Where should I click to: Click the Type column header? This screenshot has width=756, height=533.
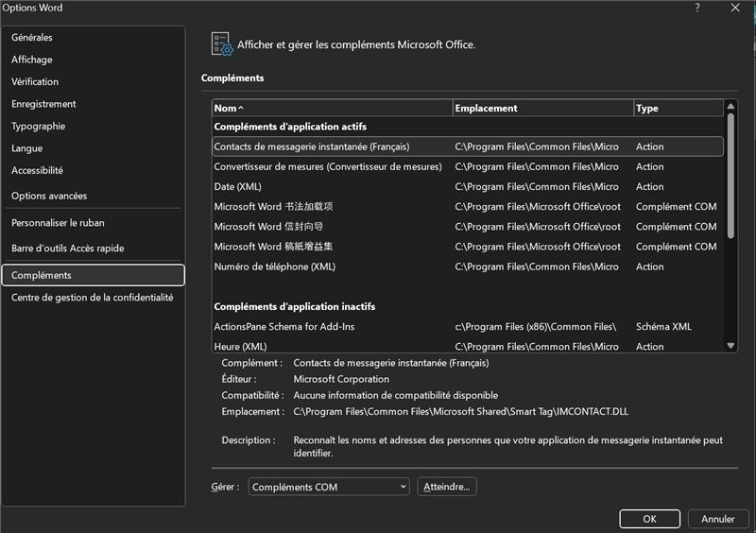pyautogui.click(x=679, y=108)
